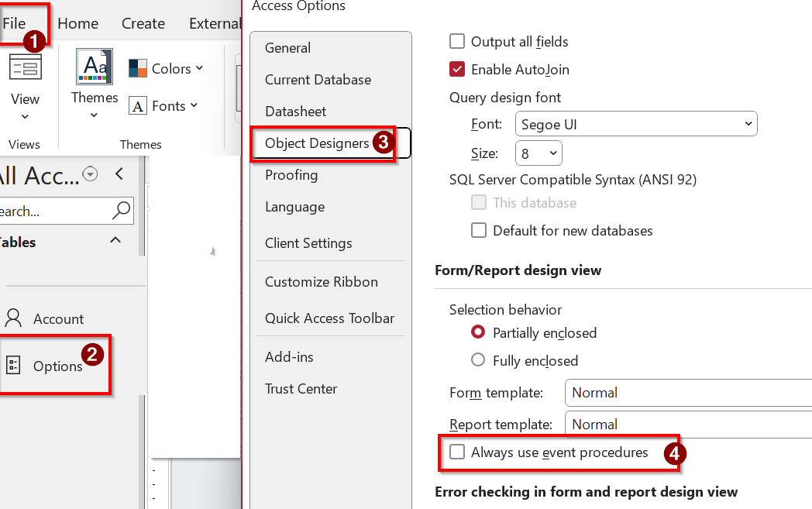The image size is (812, 509).
Task: Switch to the Create tab
Action: (x=143, y=23)
